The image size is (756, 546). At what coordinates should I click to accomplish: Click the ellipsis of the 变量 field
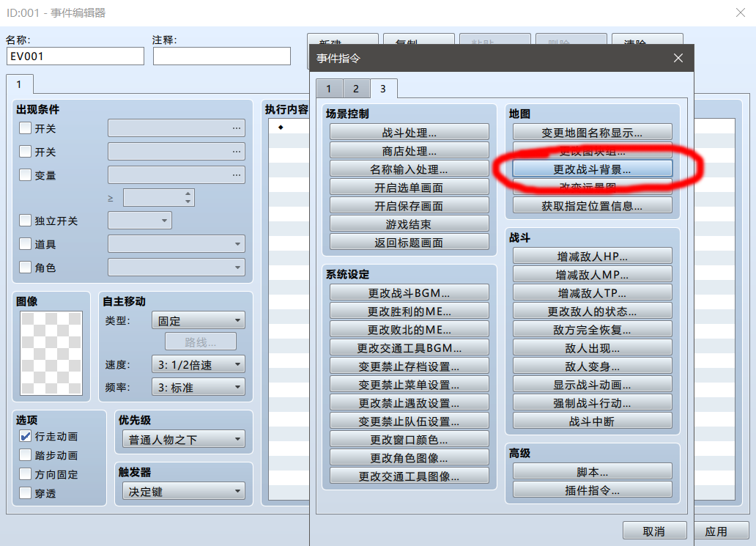(236, 174)
